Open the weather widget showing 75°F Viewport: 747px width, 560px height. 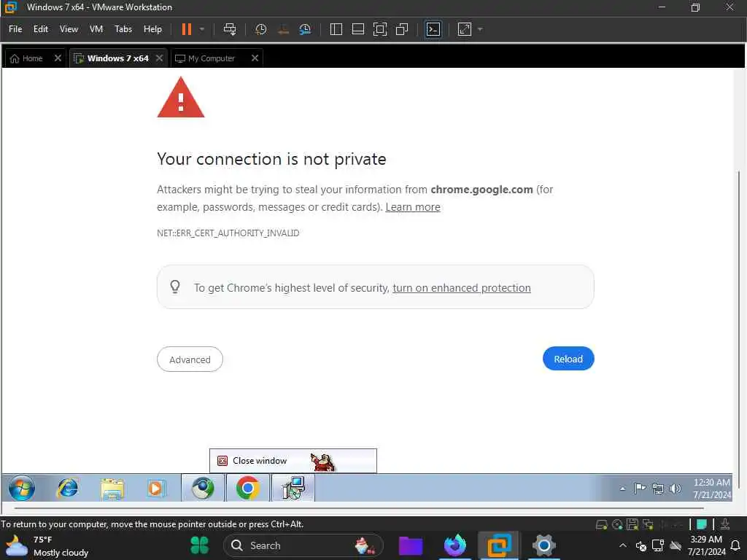(47, 545)
